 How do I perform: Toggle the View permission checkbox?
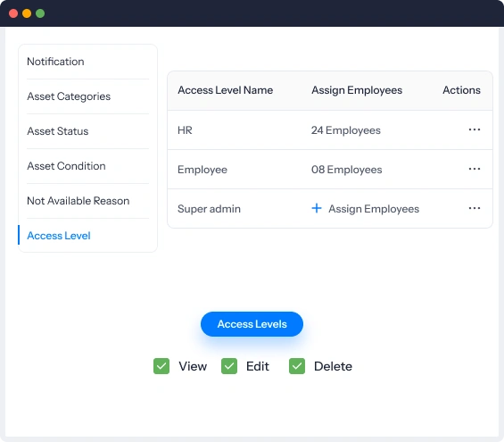161,366
